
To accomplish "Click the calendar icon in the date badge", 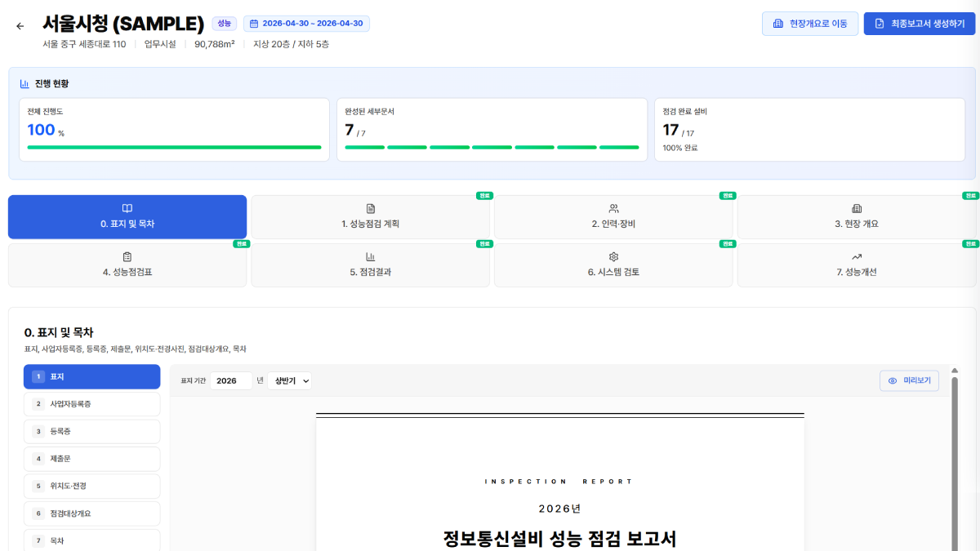I will click(x=253, y=24).
